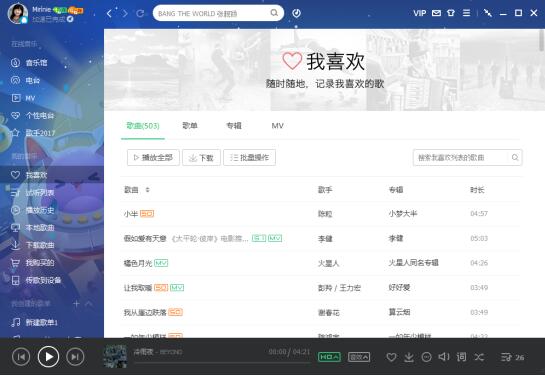Open 本地歌曲 in the sidebar
Image resolution: width=545 pixels, height=376 pixels.
40,228
